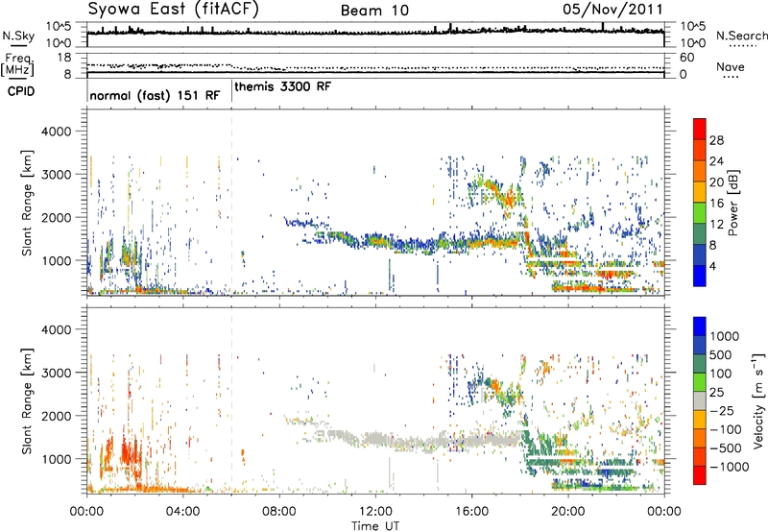Screen dimensions: 768x532
Task: Click the '-500' label on Velocity colorbar
Action: (726, 447)
